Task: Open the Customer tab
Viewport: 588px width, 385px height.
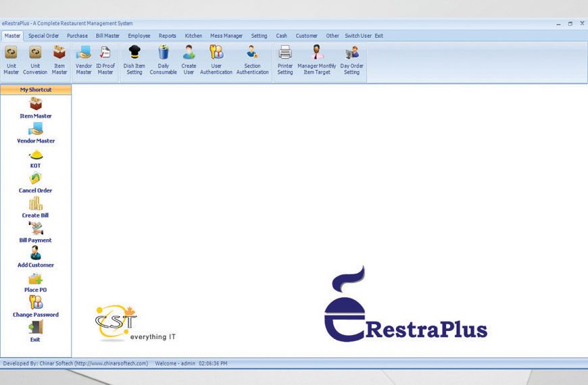Action: point(306,36)
